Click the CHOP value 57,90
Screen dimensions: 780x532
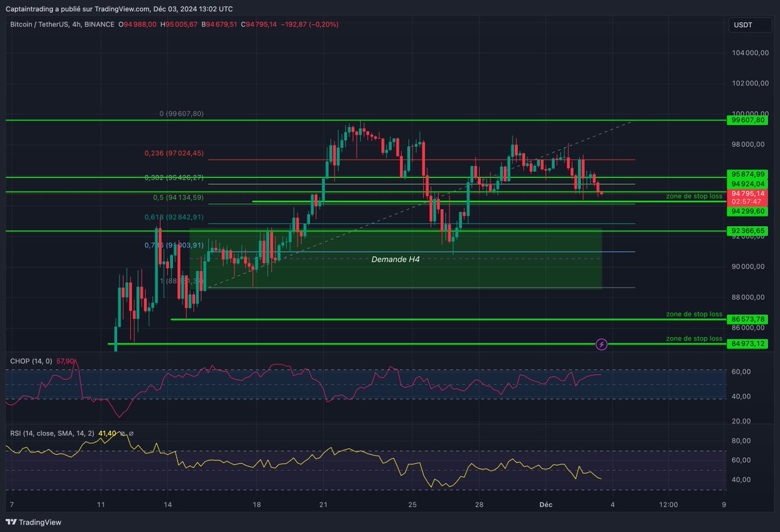click(x=66, y=360)
